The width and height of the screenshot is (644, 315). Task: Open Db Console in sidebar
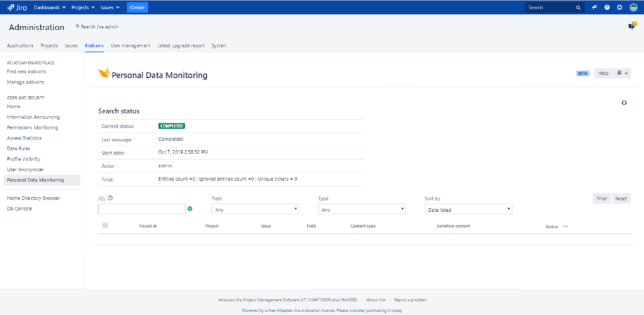(19, 209)
